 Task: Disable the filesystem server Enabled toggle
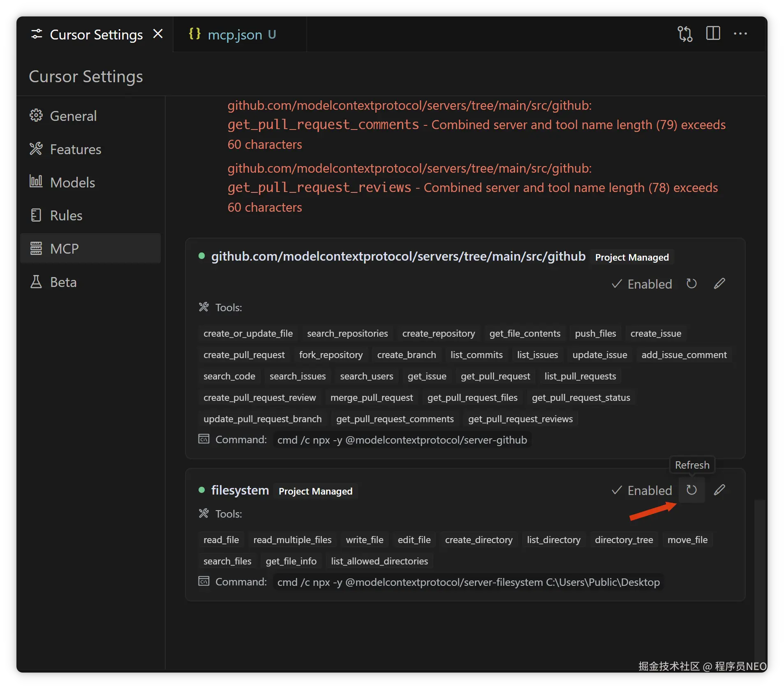[642, 490]
